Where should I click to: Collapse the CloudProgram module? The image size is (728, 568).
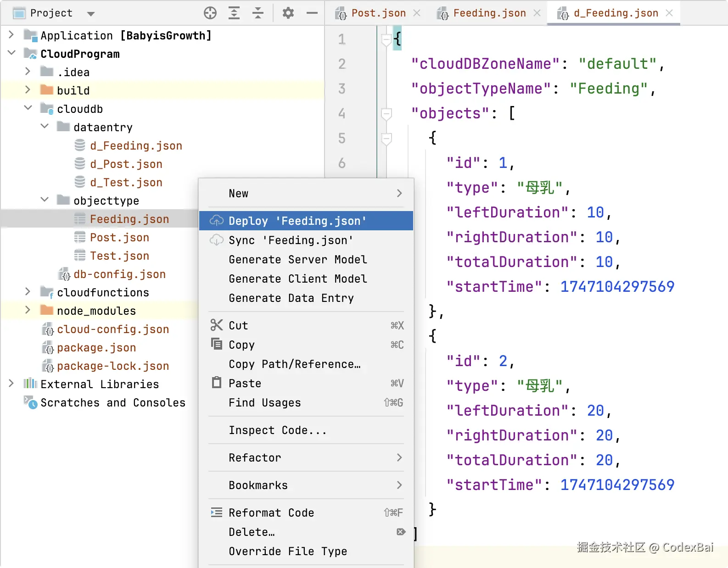11,53
